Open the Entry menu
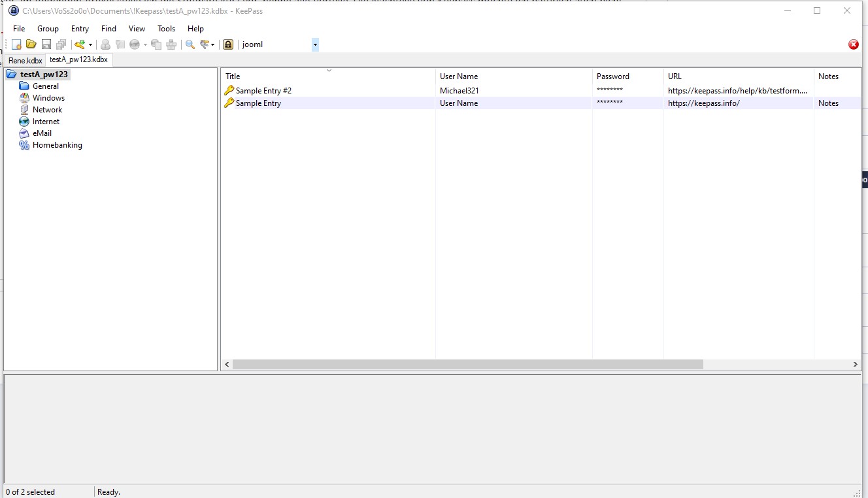 [x=80, y=29]
